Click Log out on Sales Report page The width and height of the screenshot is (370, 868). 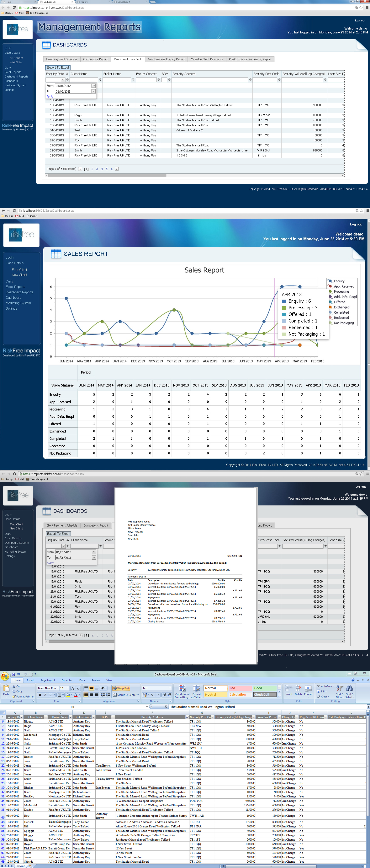click(356, 224)
